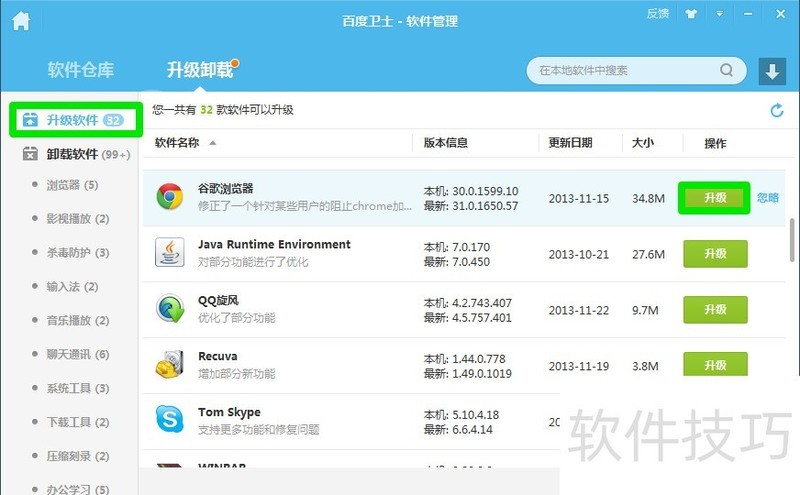Click the home icon in title bar
800x495 pixels.
pos(20,20)
